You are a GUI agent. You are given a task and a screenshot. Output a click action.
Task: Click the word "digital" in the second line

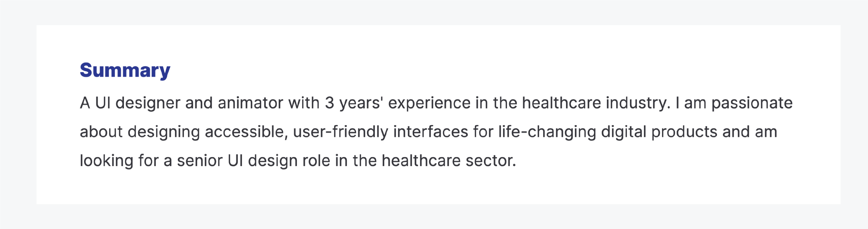(623, 132)
